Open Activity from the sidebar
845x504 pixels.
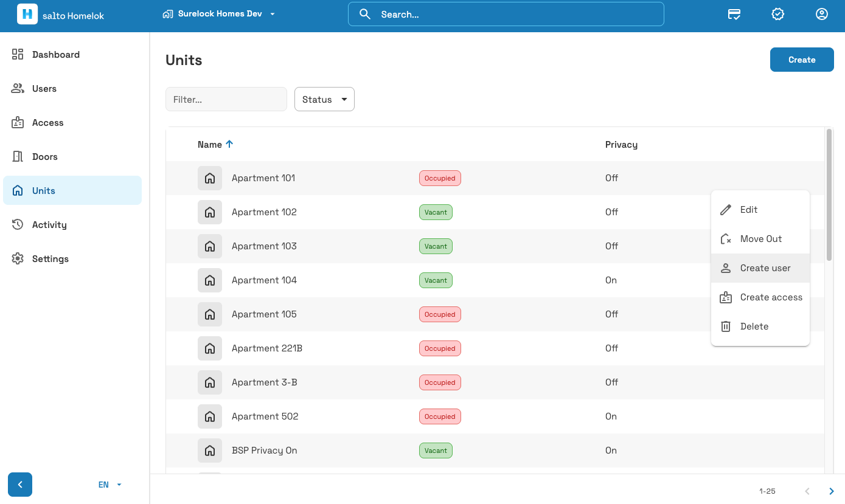tap(72, 224)
